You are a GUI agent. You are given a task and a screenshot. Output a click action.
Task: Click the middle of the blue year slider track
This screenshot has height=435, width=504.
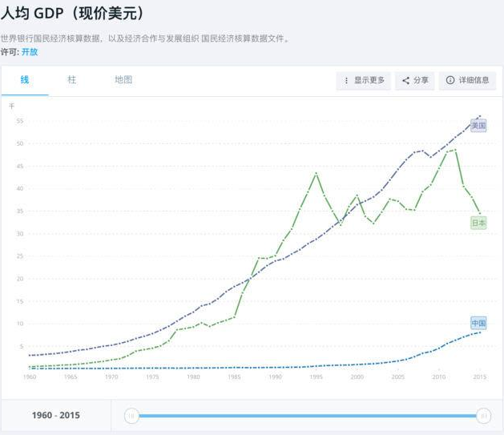point(307,415)
